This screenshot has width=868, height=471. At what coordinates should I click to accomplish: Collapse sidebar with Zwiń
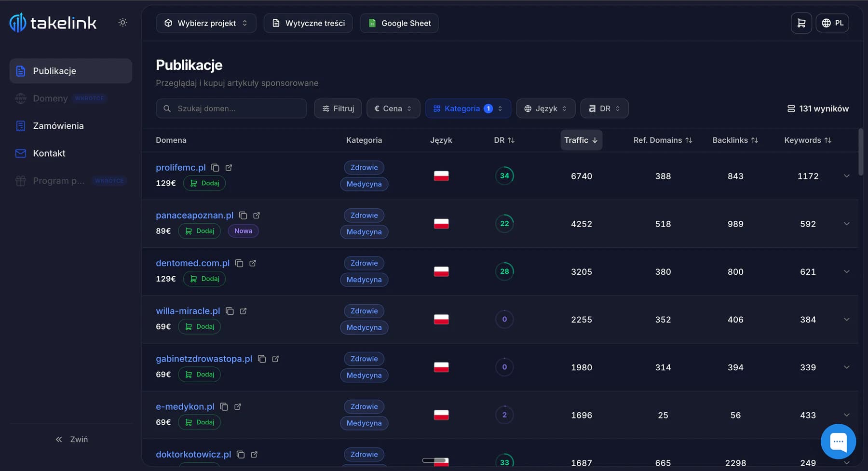(x=71, y=439)
